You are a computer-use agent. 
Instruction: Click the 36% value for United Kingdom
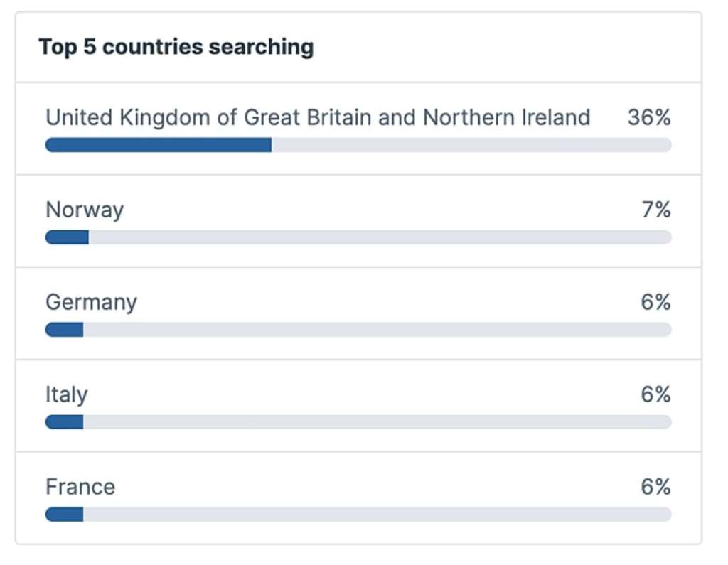pos(649,117)
